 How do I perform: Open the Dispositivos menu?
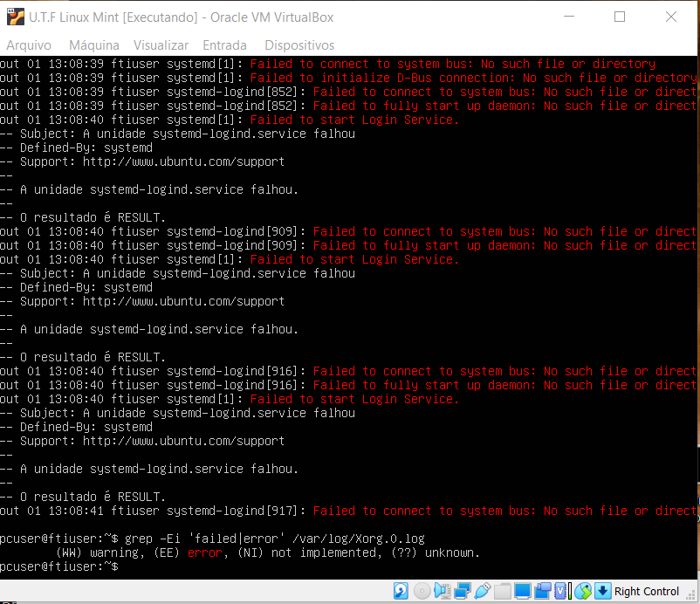299,45
